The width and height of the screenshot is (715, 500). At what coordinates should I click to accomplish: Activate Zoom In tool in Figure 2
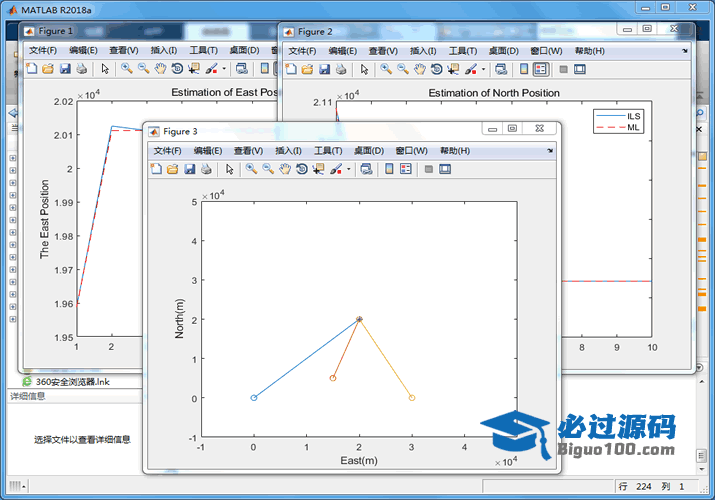386,69
